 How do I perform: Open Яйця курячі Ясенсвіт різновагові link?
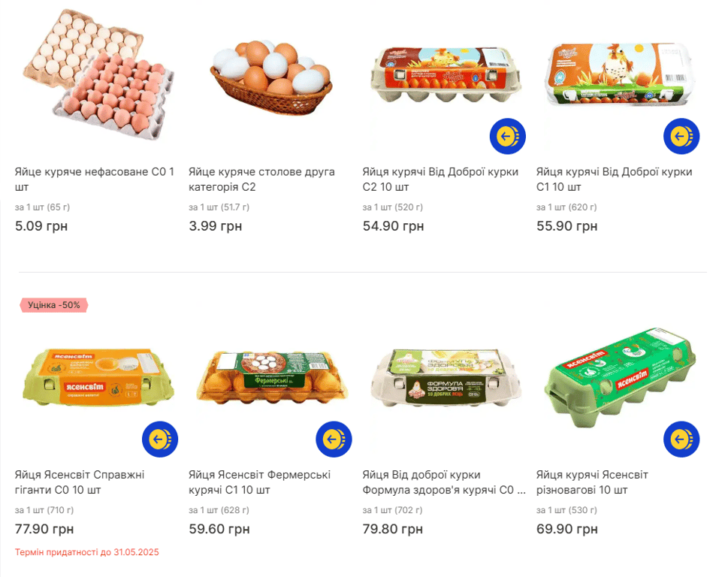point(592,482)
